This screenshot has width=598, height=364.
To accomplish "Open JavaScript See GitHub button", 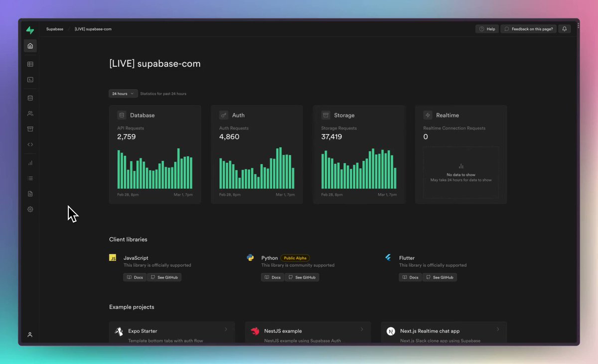I will pos(164,277).
